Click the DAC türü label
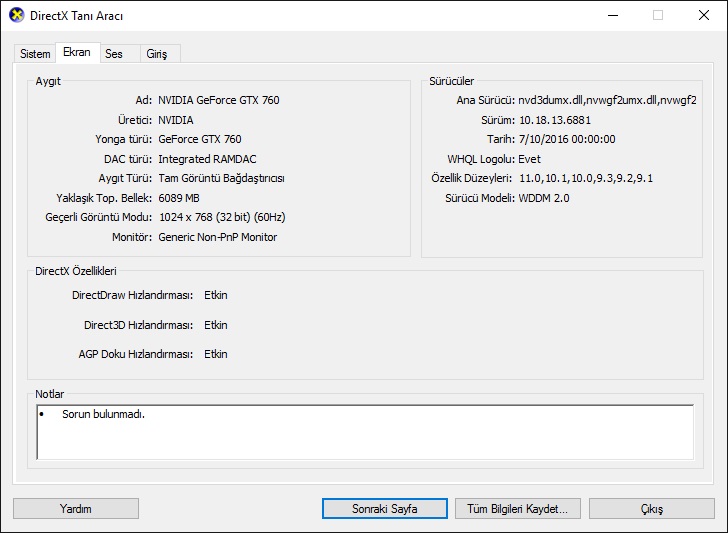The width and height of the screenshot is (728, 533). (x=128, y=159)
